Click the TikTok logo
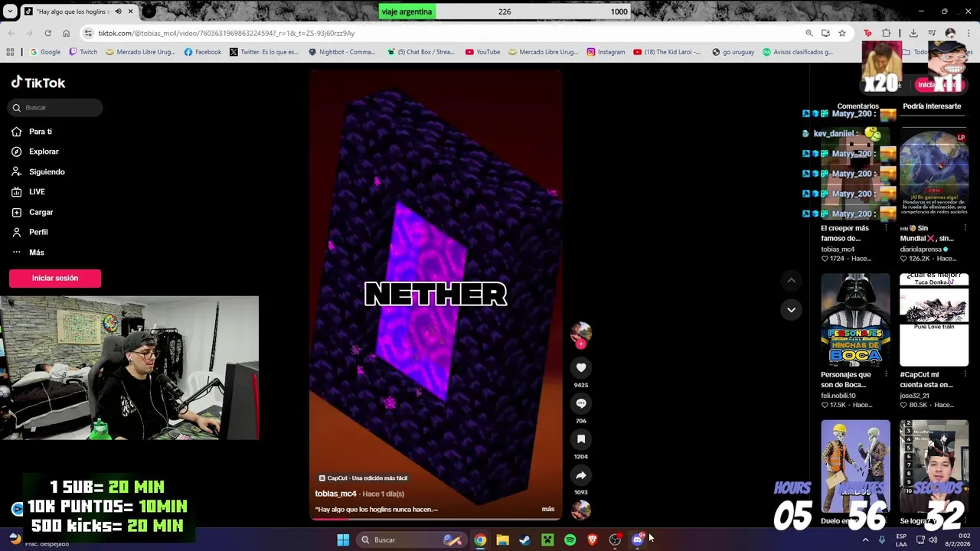Image resolution: width=980 pixels, height=551 pixels. [38, 83]
